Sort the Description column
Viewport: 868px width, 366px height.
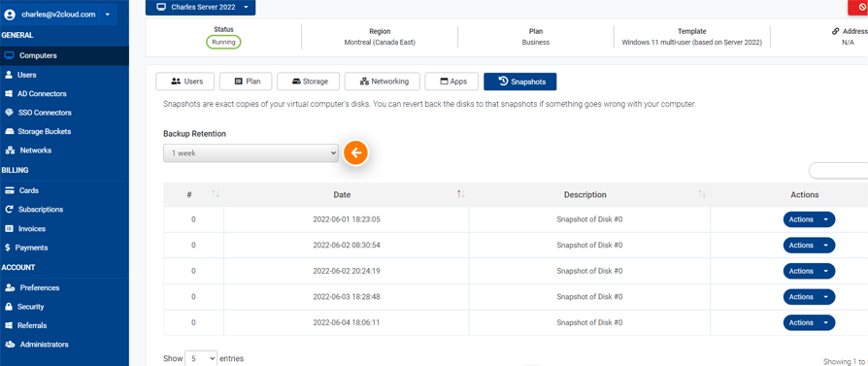point(702,194)
